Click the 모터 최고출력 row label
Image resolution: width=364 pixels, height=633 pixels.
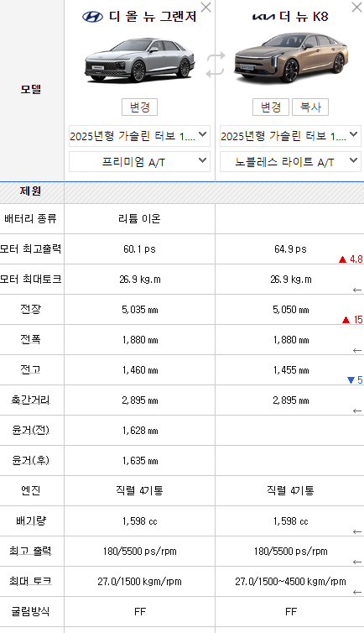pos(31,249)
